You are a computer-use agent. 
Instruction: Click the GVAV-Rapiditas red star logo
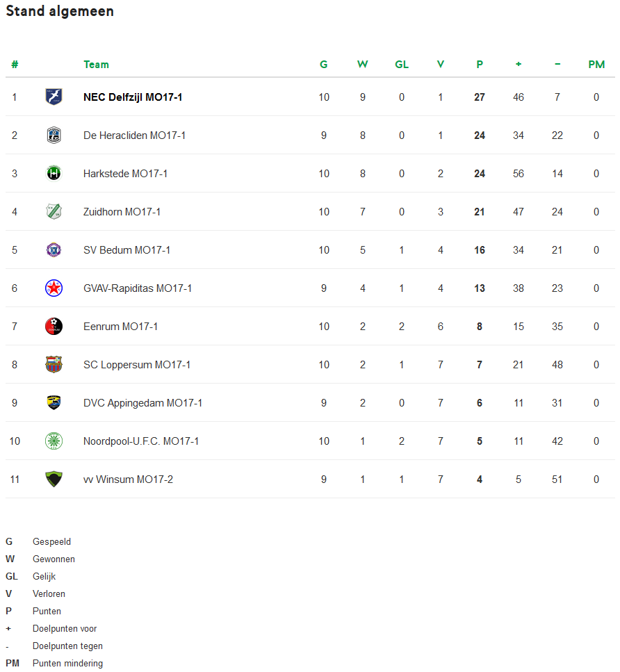pyautogui.click(x=54, y=288)
